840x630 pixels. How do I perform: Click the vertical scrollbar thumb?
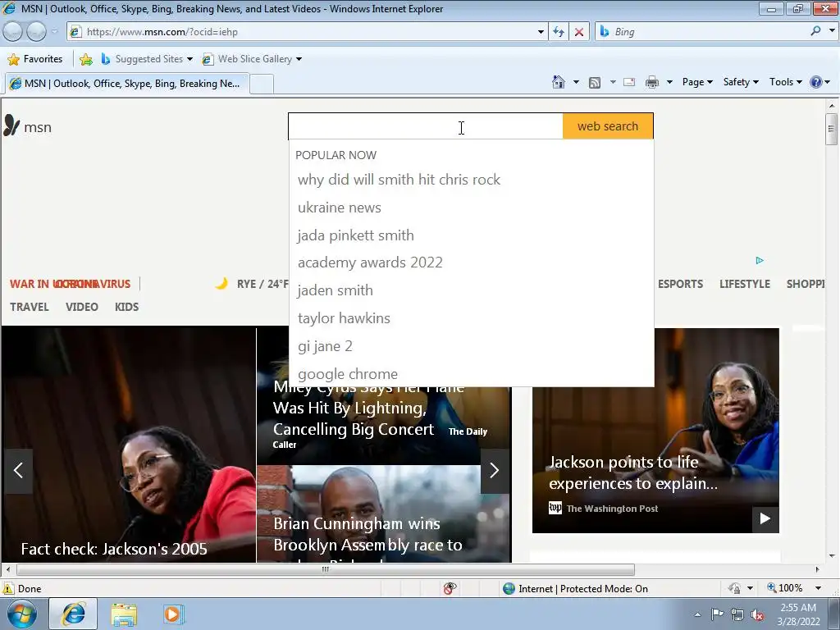tap(831, 129)
